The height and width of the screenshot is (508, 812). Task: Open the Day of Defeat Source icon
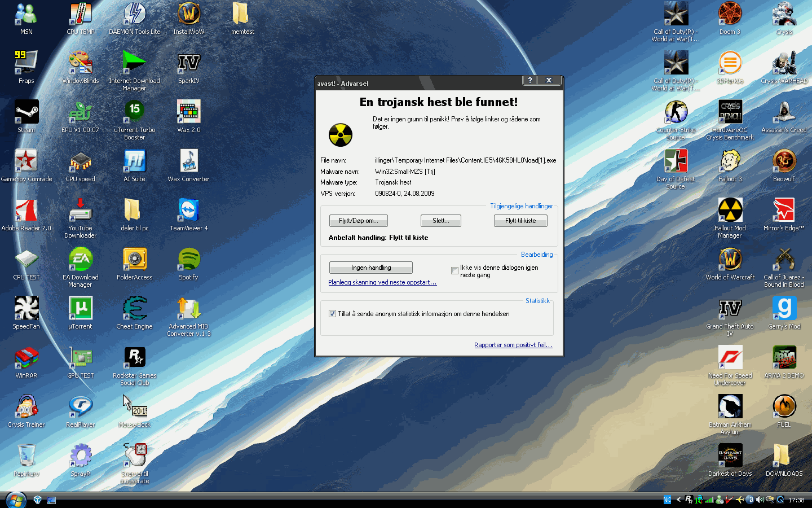click(x=676, y=169)
